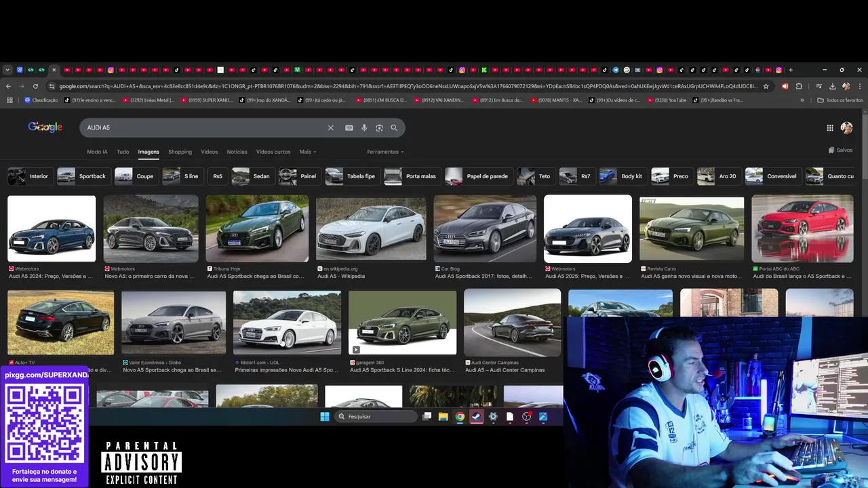The image size is (868, 488).
Task: Start a voice search with the microphone
Action: click(364, 127)
